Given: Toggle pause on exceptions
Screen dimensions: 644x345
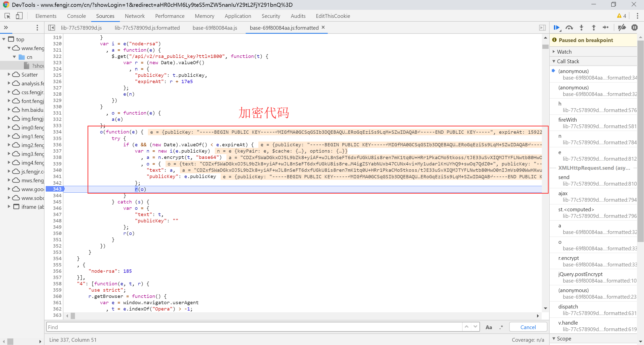Looking at the screenshot, I should pos(634,28).
